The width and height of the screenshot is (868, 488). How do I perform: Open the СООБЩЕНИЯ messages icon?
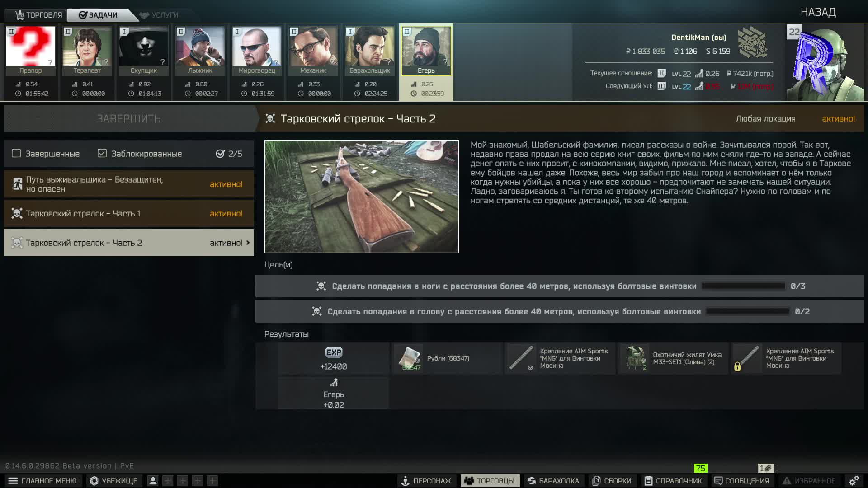(719, 481)
